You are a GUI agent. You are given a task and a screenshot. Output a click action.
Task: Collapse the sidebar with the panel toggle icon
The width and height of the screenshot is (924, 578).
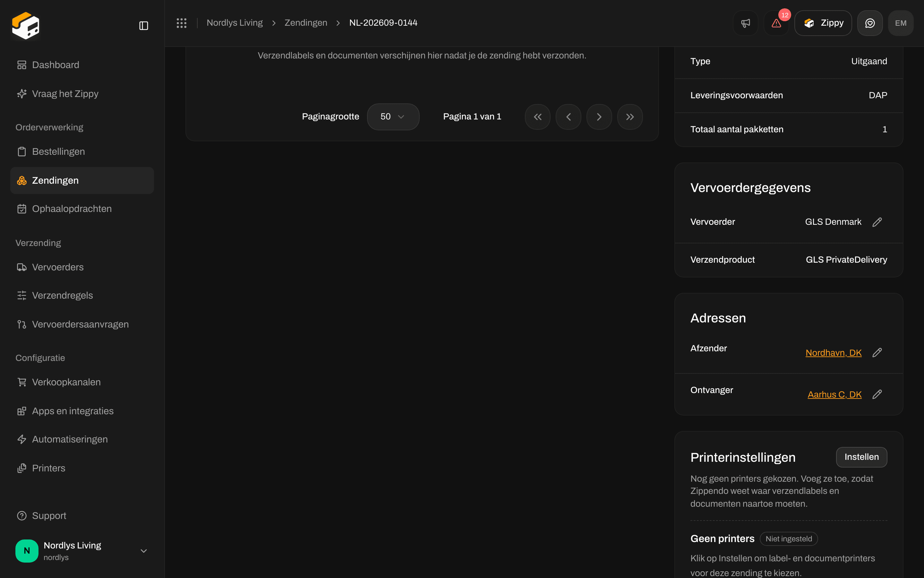[x=143, y=26]
